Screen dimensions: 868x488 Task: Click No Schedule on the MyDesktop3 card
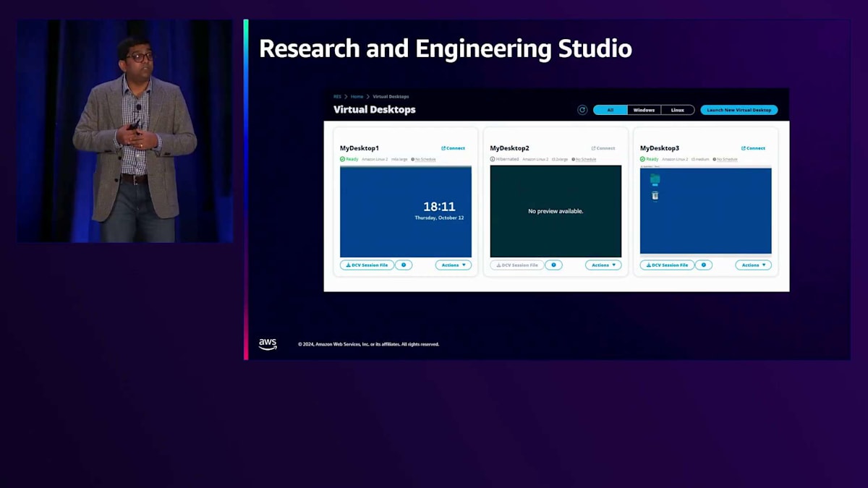click(x=726, y=159)
